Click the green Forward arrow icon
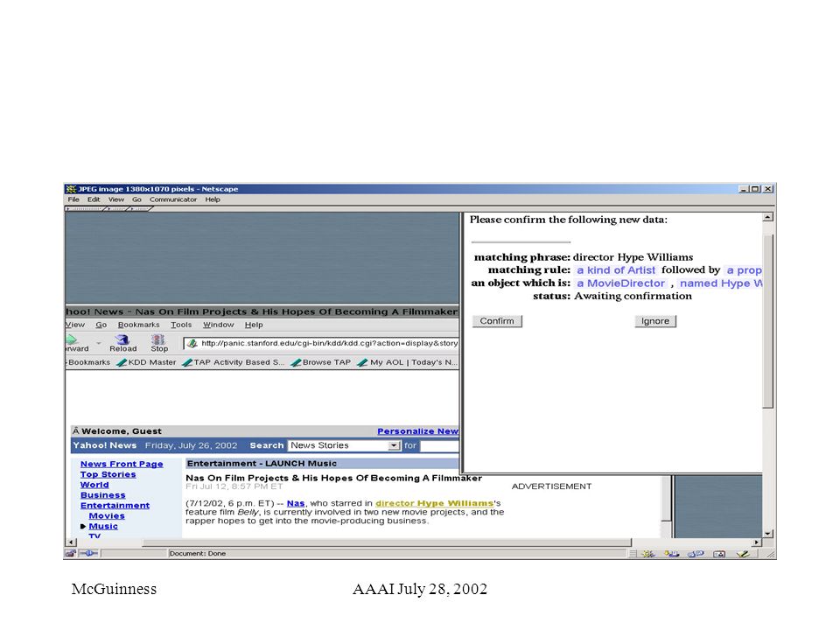The height and width of the screenshot is (630, 840). [x=73, y=339]
